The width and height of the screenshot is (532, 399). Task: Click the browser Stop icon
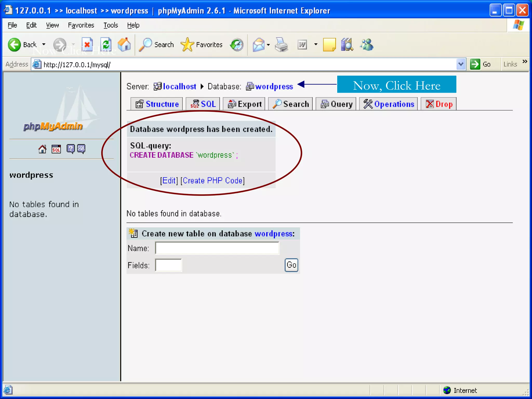pyautogui.click(x=87, y=45)
